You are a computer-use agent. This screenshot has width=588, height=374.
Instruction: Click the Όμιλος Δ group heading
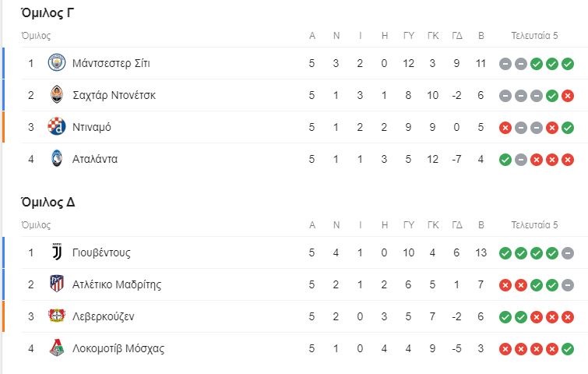[x=48, y=203]
